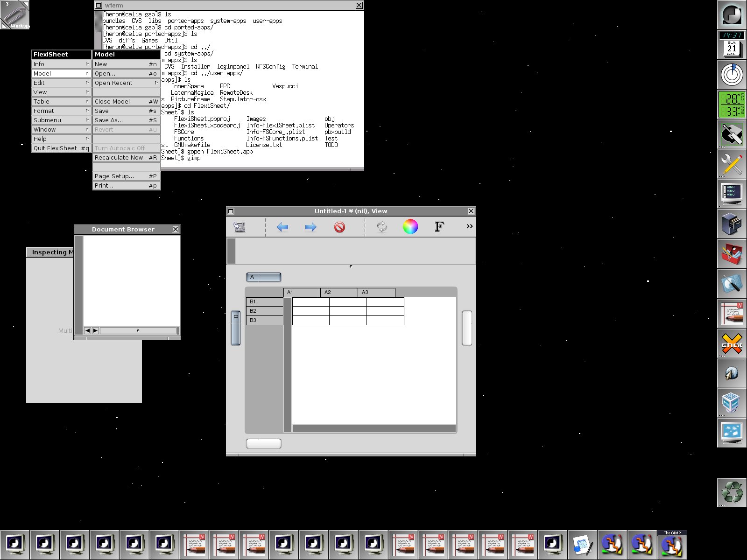Expand the toolbar overflow chevron
747x560 pixels.
[x=469, y=226]
